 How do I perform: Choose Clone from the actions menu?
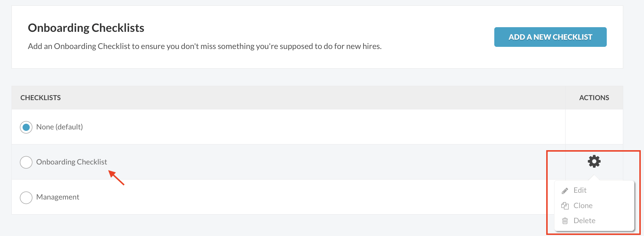pos(583,206)
